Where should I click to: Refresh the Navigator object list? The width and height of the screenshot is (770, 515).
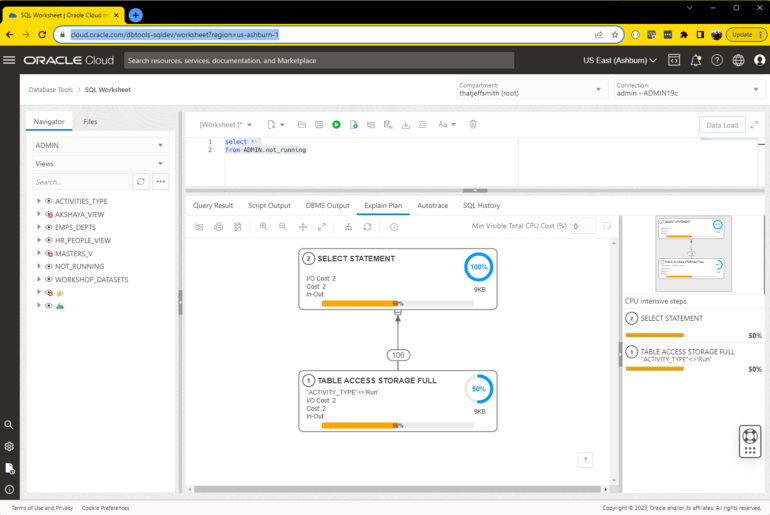click(x=141, y=182)
